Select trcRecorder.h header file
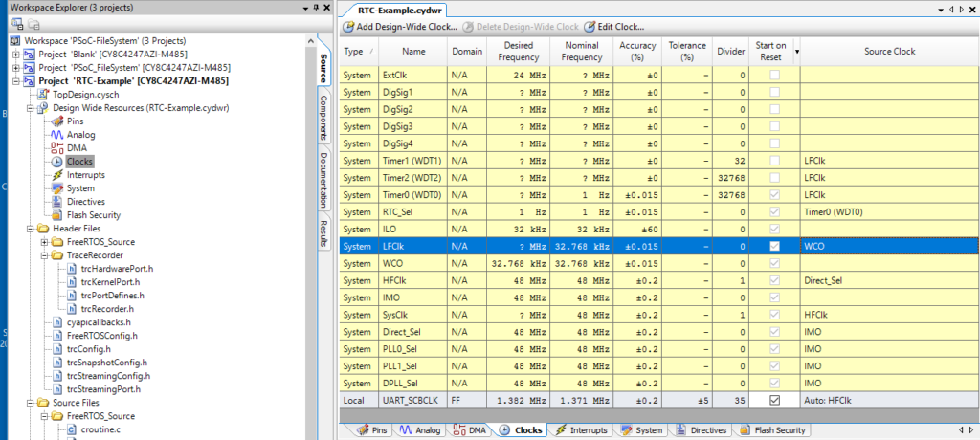The image size is (980, 440). 107,309
